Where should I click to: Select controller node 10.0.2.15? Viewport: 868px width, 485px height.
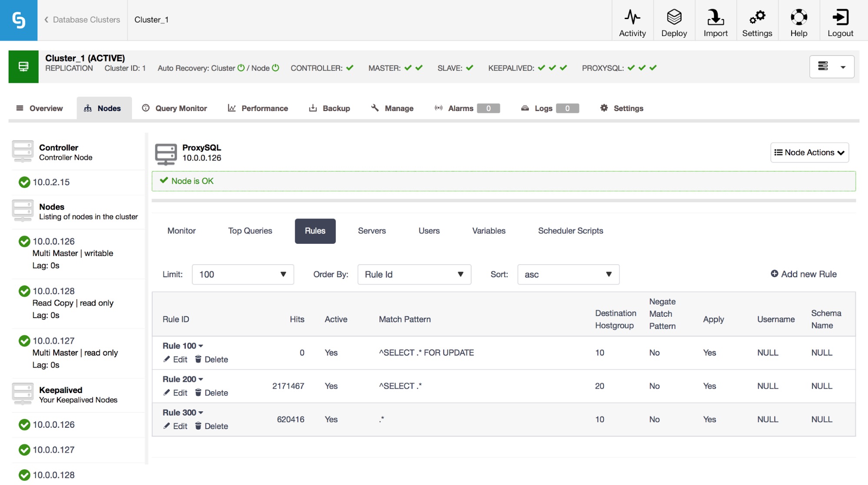pos(51,182)
